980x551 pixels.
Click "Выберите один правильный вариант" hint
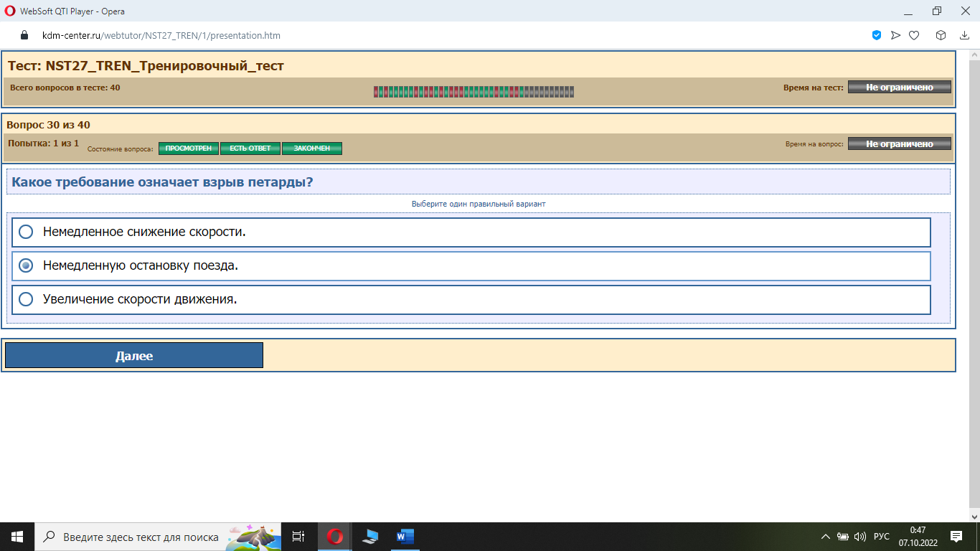point(479,204)
